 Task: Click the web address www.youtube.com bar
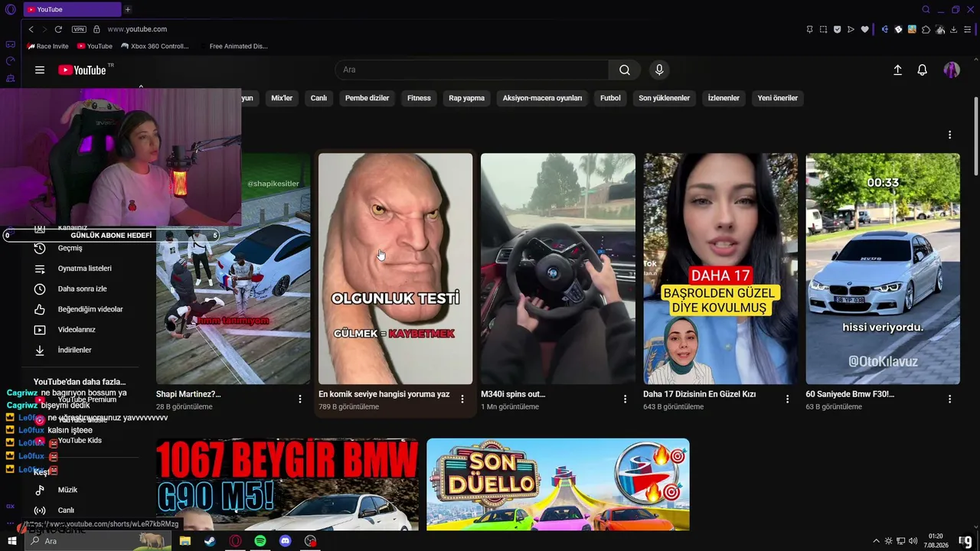(137, 29)
